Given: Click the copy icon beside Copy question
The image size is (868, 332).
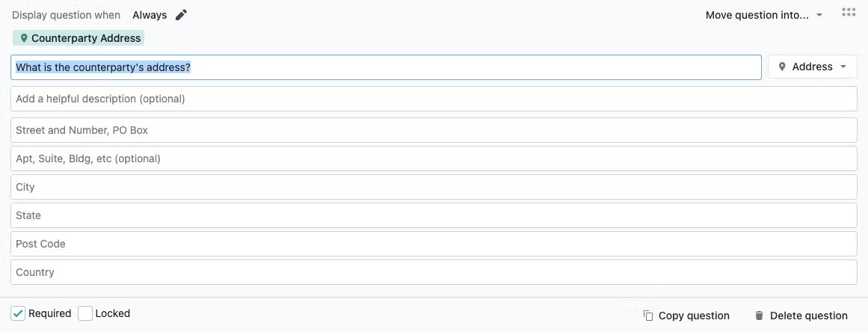Looking at the screenshot, I should coord(647,316).
